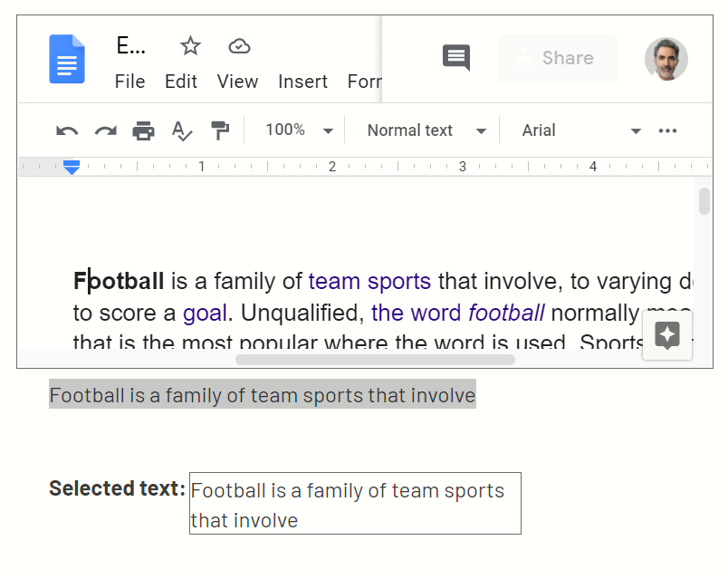Viewport: 728px width, 579px height.
Task: Click the Selected text output box
Action: tap(355, 503)
